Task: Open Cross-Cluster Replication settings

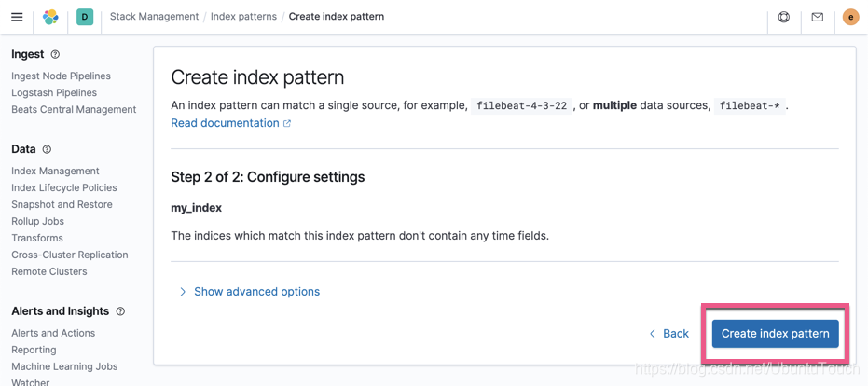Action: tap(70, 255)
